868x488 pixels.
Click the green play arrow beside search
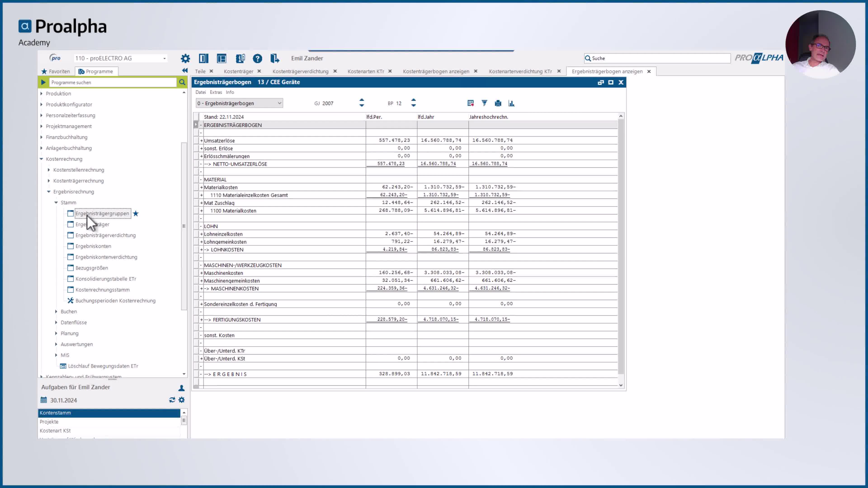pyautogui.click(x=43, y=82)
